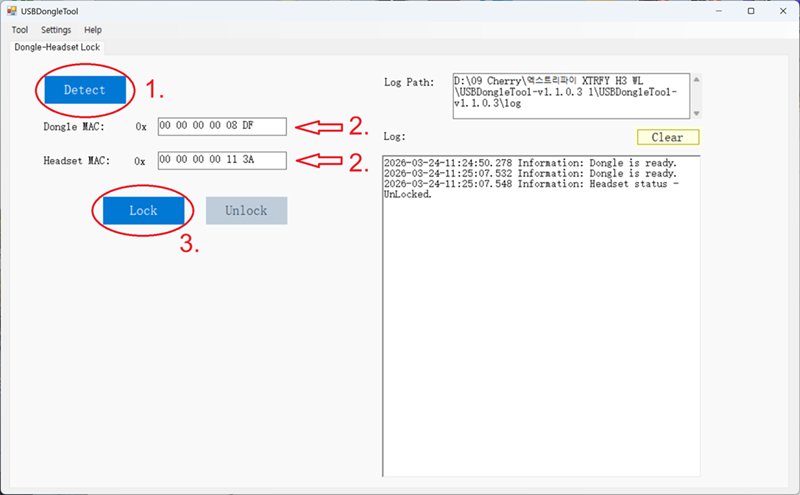Clear the log with the yellow Clear button
This screenshot has width=800, height=495.
click(667, 137)
